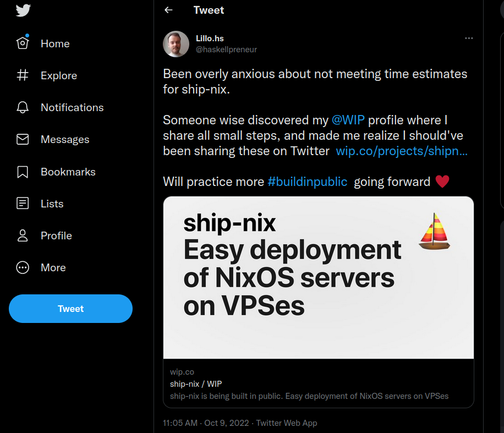Image resolution: width=504 pixels, height=433 pixels.
Task: Click the Explore hashtag icon
Action: [x=23, y=75]
